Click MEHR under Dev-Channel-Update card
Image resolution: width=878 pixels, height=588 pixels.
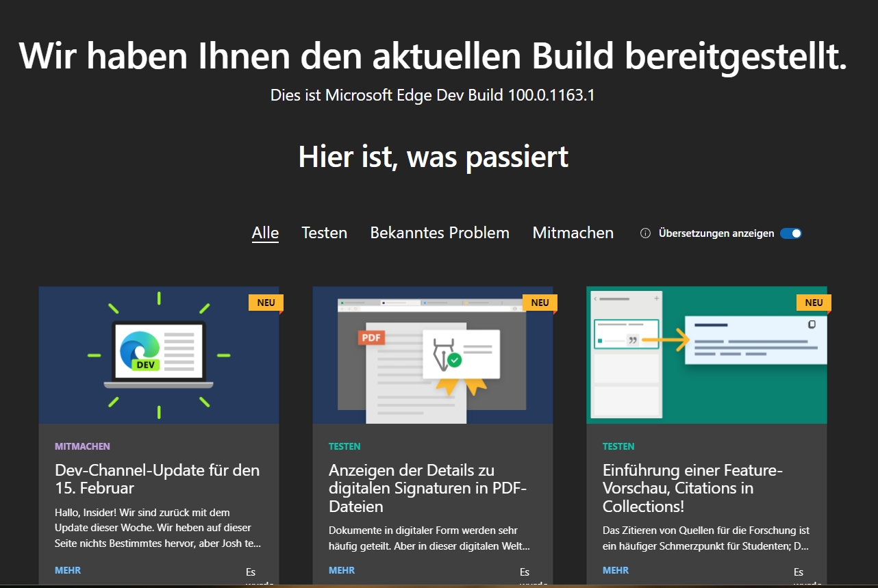68,570
